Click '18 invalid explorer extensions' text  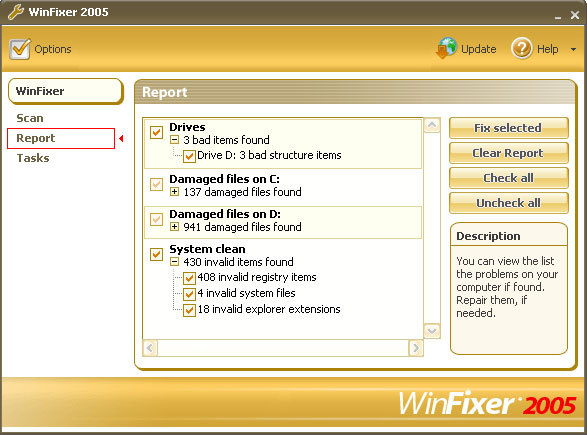tap(269, 309)
